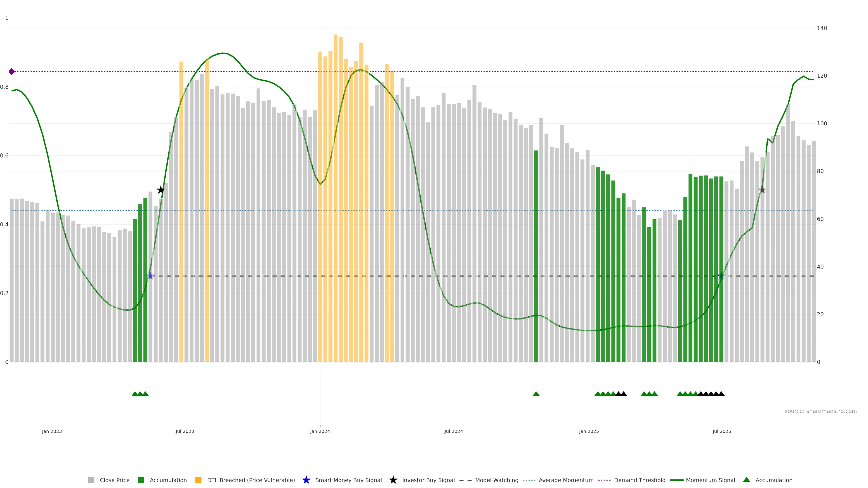The height and width of the screenshot is (488, 868).
Task: Click the lone green triangle before Jan 2025
Action: [536, 394]
